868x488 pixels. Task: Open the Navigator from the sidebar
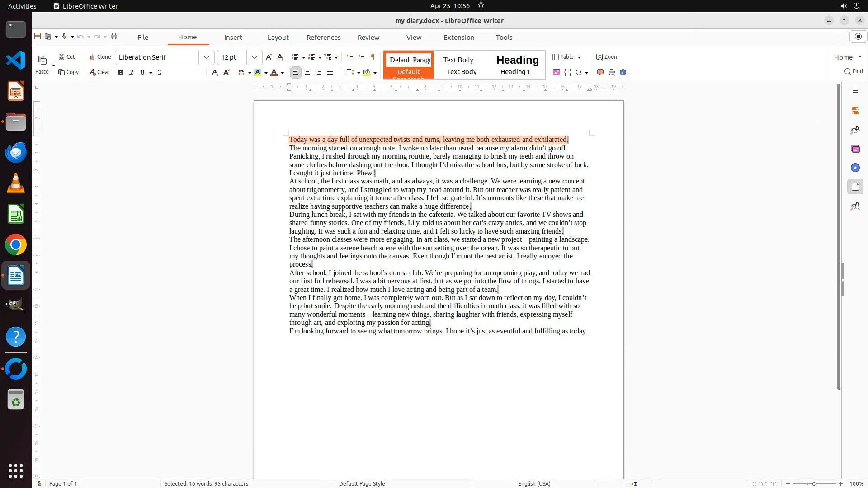pyautogui.click(x=855, y=168)
